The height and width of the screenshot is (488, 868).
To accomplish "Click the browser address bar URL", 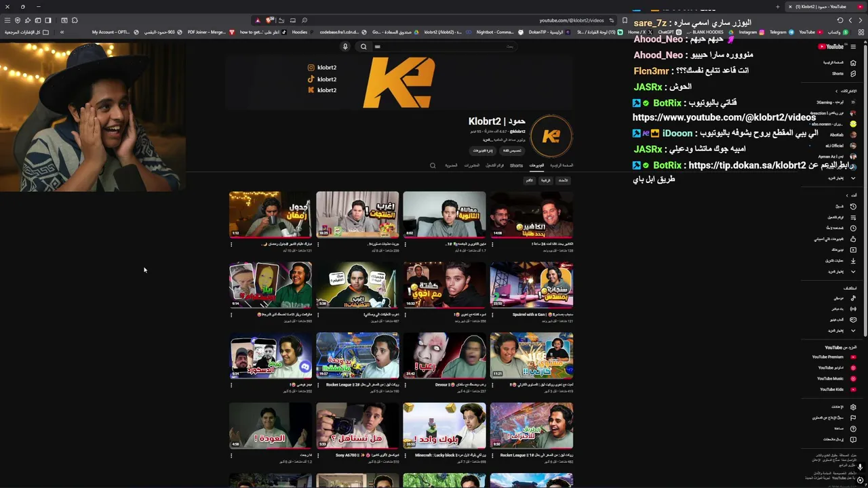I will click(571, 20).
